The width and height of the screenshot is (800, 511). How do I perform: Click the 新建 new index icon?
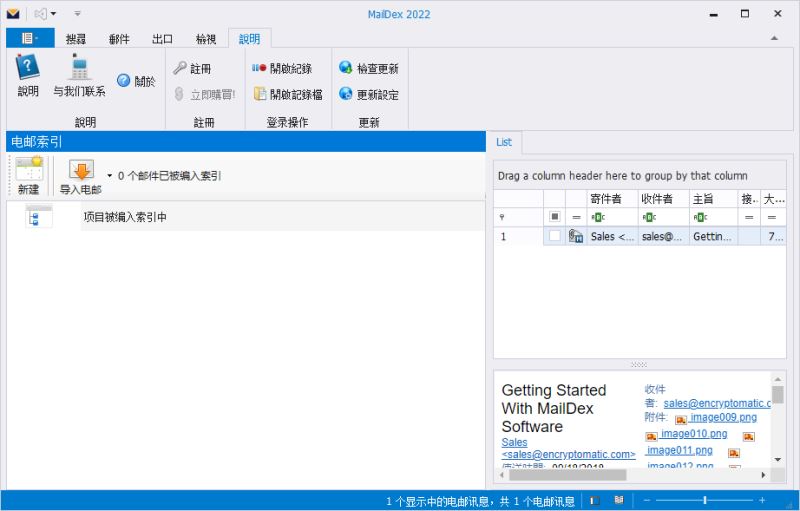coord(29,169)
